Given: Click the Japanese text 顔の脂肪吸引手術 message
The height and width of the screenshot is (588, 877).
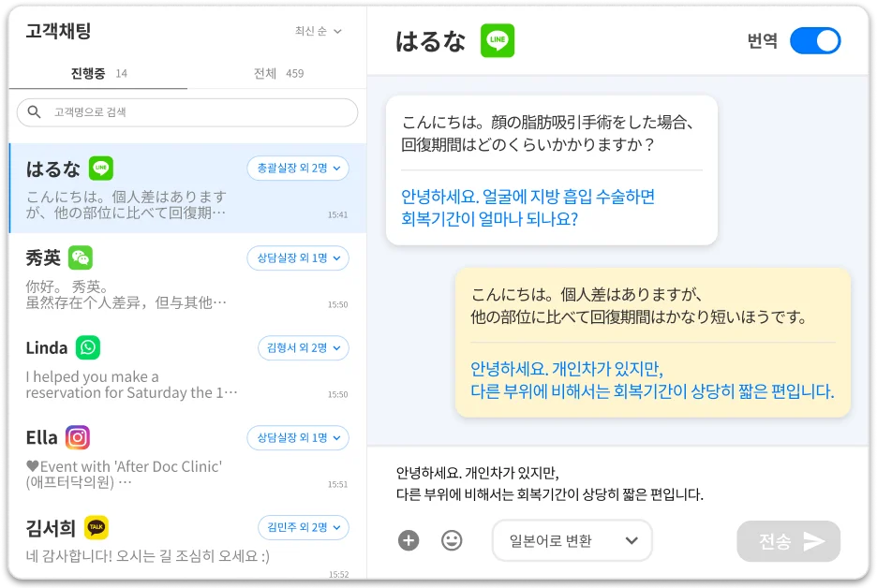Looking at the screenshot, I should click(547, 133).
